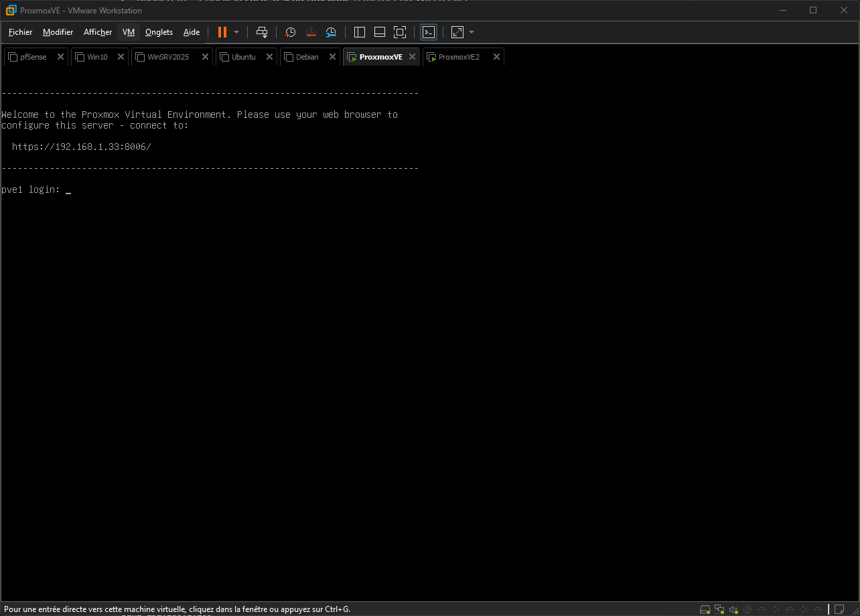The height and width of the screenshot is (616, 860).
Task: Open the snapshot manager wrench icon
Action: 332,32
